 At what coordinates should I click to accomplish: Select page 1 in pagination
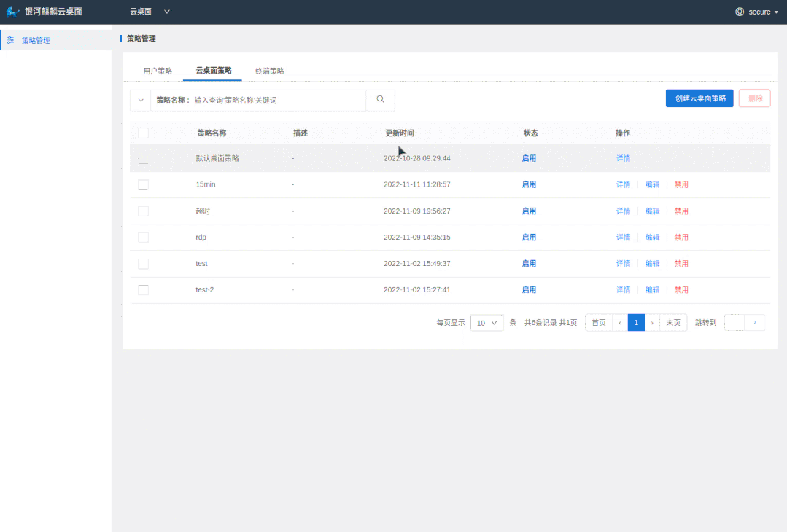[636, 322]
